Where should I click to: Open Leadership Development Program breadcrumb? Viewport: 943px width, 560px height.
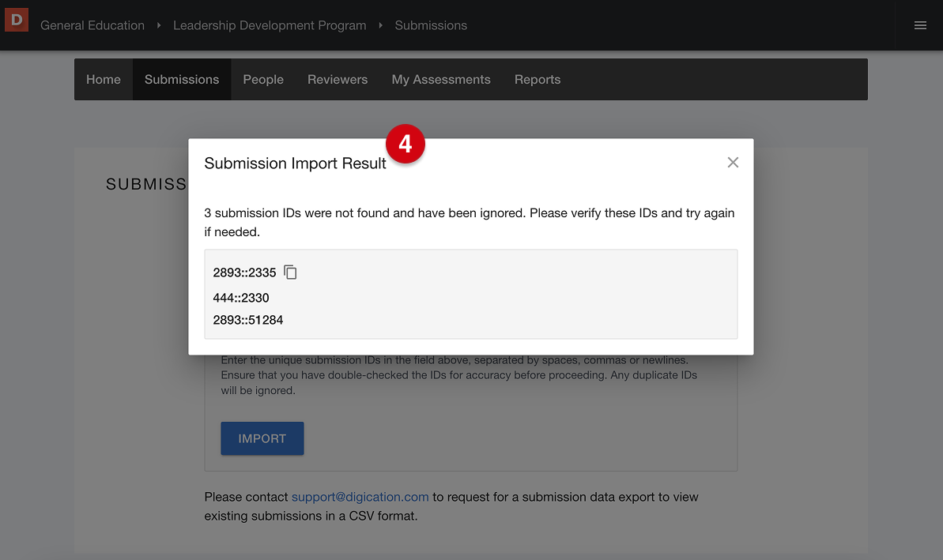click(x=270, y=25)
